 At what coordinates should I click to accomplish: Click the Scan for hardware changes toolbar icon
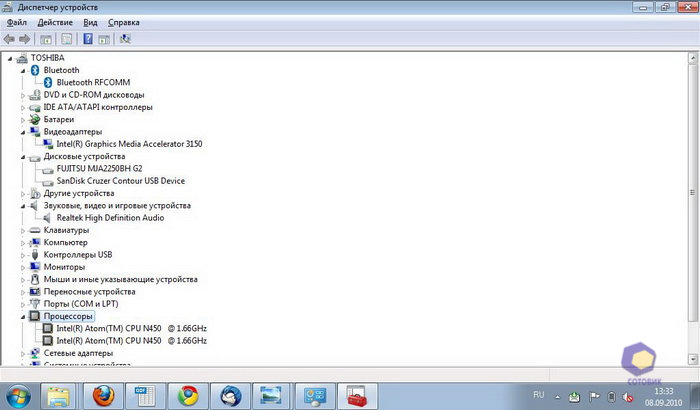(x=125, y=39)
